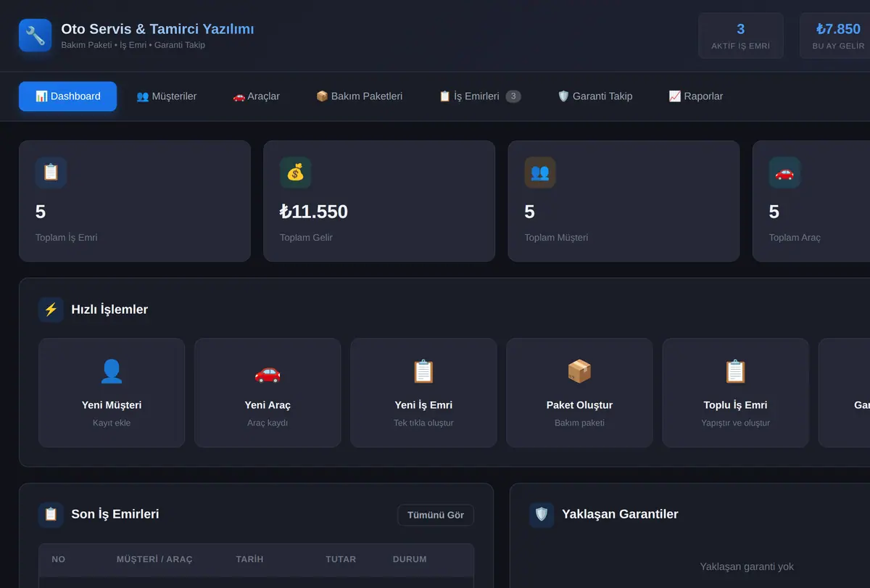Click the wrench app logo icon
This screenshot has height=588, width=870.
[x=35, y=36]
